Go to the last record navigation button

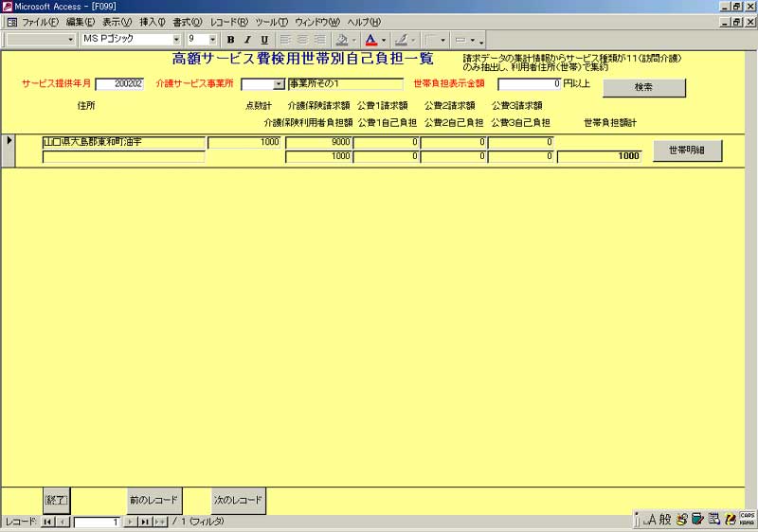click(145, 522)
